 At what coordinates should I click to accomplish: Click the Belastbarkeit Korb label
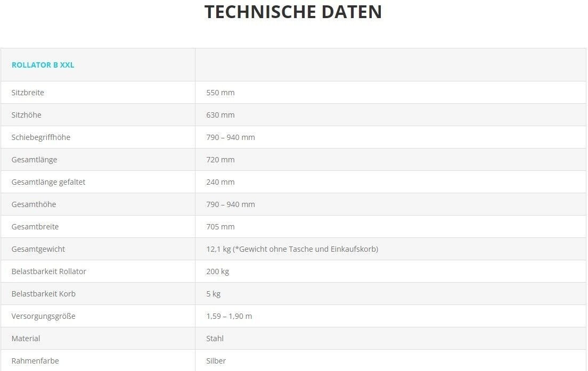[x=44, y=294]
